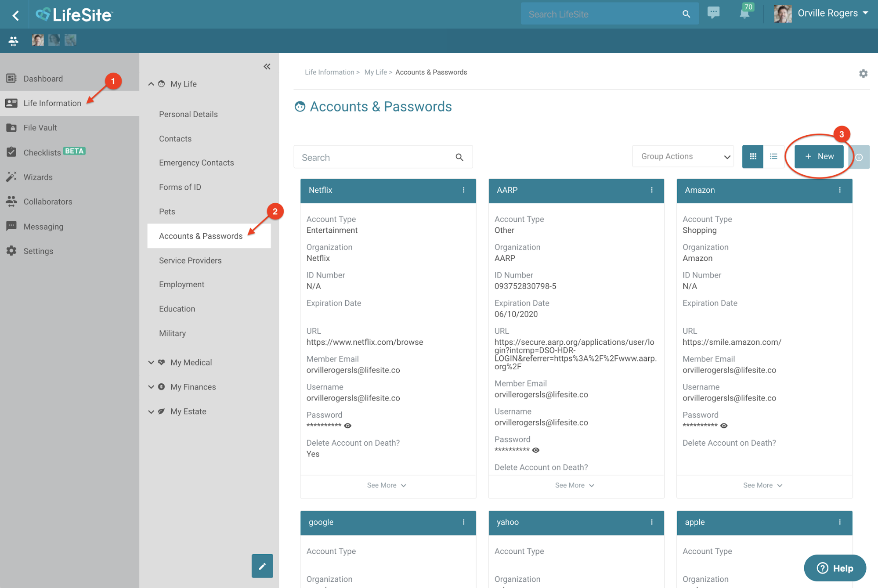Click the search magnifier in the LifeSite header
This screenshot has height=588, width=878.
686,14
